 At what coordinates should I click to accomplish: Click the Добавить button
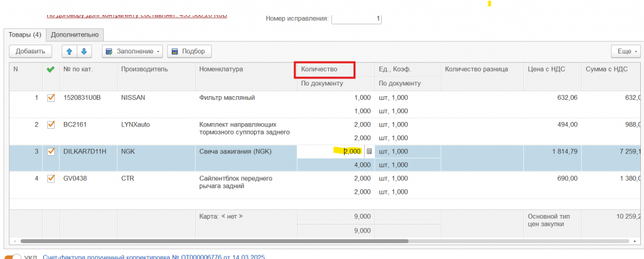click(x=30, y=51)
